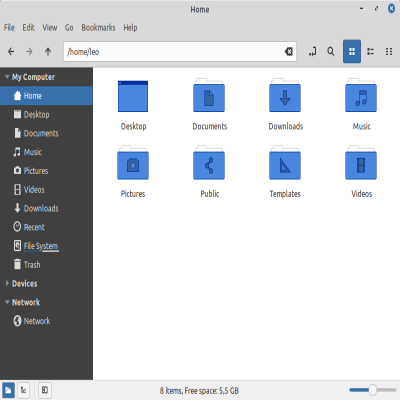Clear the path field contents
Screen dimensions: 400x400
[289, 52]
